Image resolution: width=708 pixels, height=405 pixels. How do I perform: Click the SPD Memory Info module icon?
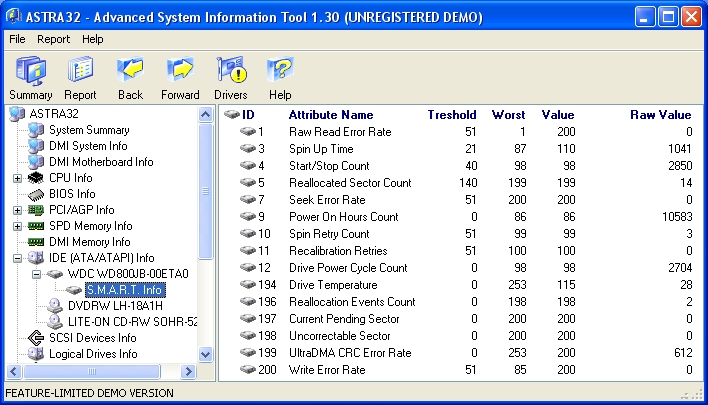pyautogui.click(x=36, y=226)
